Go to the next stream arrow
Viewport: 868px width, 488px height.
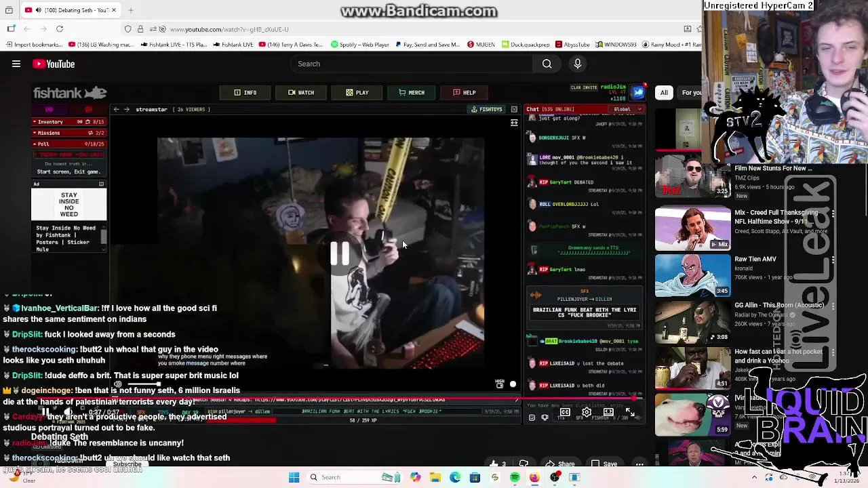pyautogui.click(x=126, y=109)
